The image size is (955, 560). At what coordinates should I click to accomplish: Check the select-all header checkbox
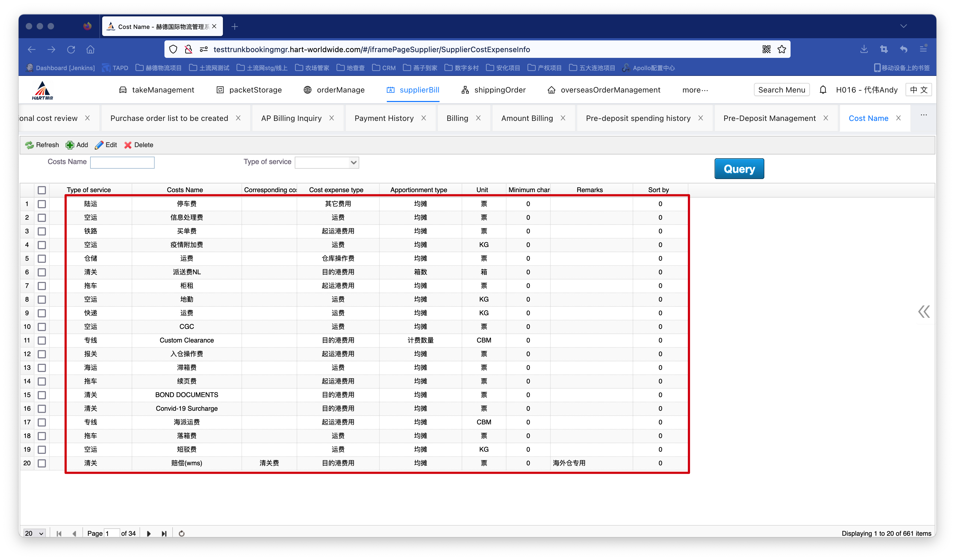coord(42,190)
